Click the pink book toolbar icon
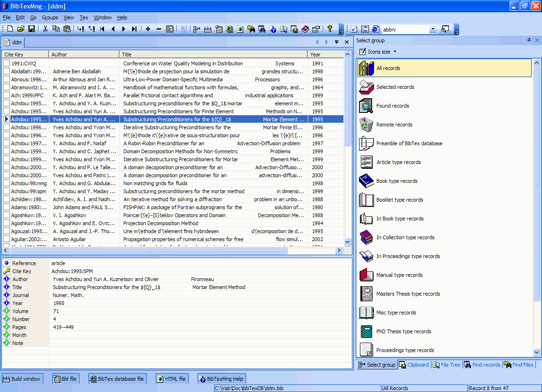Image resolution: width=542 pixels, height=392 pixels. [x=305, y=29]
